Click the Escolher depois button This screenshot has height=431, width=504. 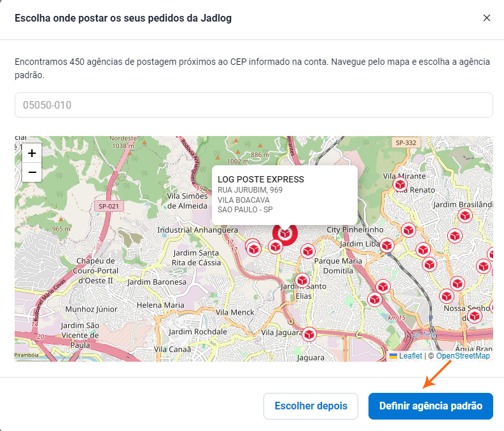(x=311, y=406)
